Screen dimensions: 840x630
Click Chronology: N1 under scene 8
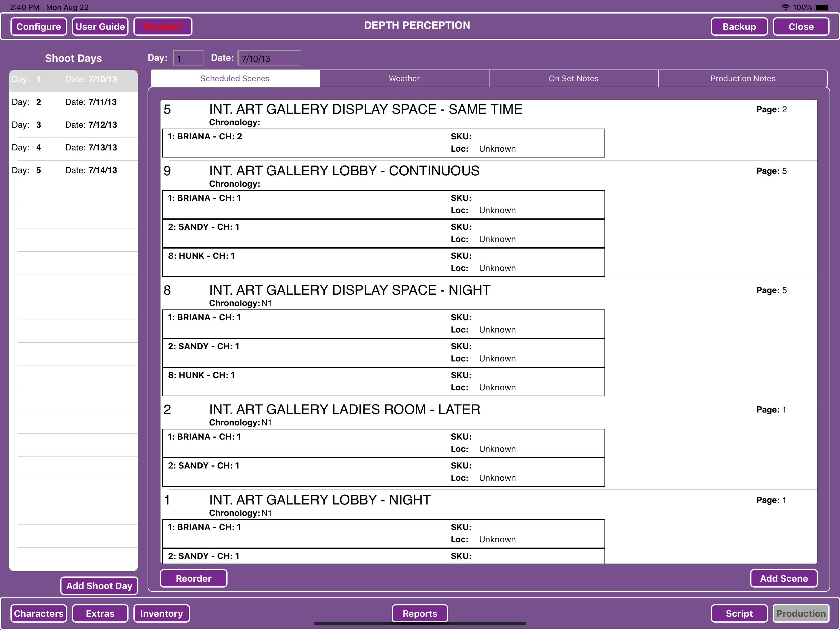point(240,303)
